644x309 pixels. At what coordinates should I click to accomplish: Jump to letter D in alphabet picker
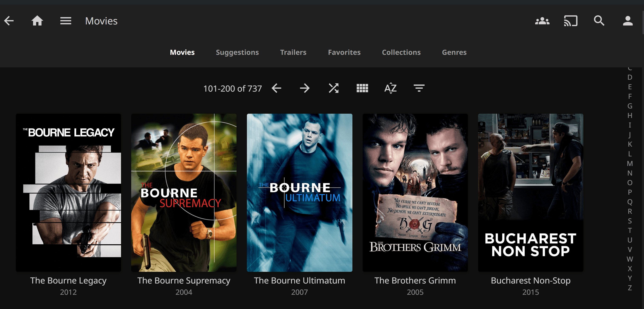[630, 77]
